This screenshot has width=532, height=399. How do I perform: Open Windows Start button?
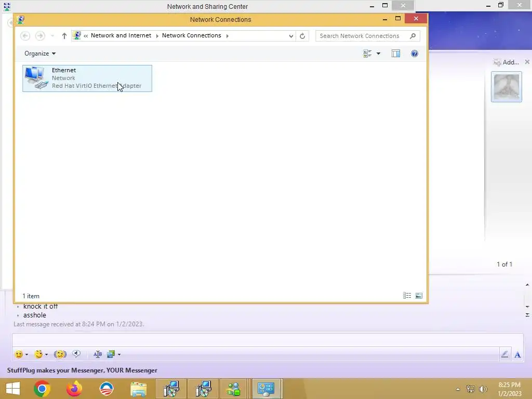coord(13,389)
